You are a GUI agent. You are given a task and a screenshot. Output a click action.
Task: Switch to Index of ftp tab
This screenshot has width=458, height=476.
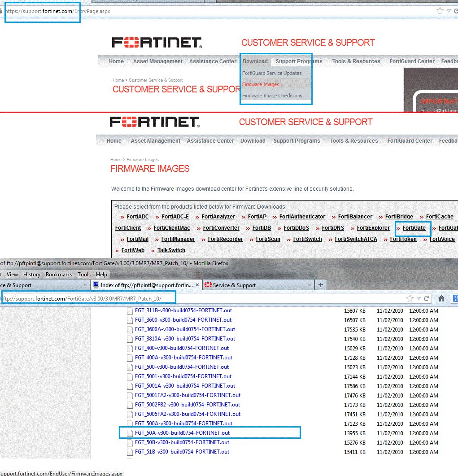(146, 285)
